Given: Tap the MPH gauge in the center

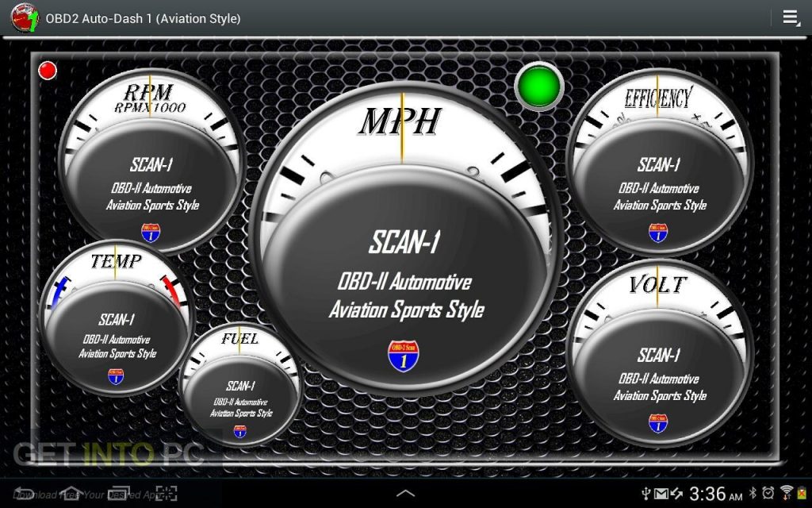Looking at the screenshot, I should [x=406, y=234].
